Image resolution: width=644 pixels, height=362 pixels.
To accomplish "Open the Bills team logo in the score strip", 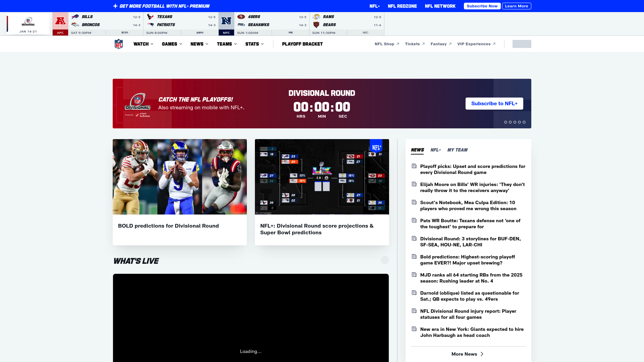I will pyautogui.click(x=75, y=17).
